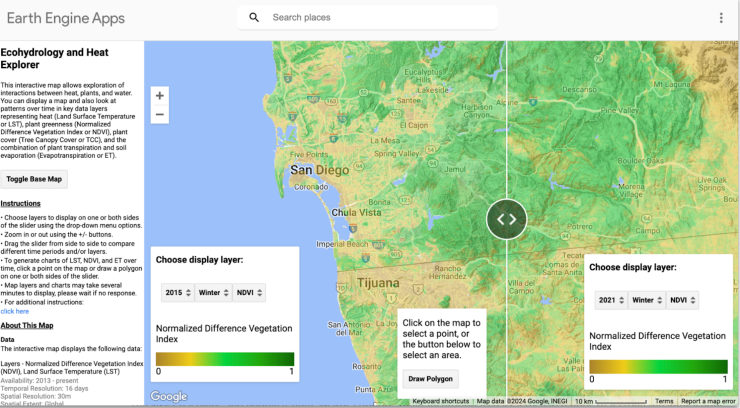Click the Potrero map label
The height and width of the screenshot is (408, 740).
click(x=580, y=226)
